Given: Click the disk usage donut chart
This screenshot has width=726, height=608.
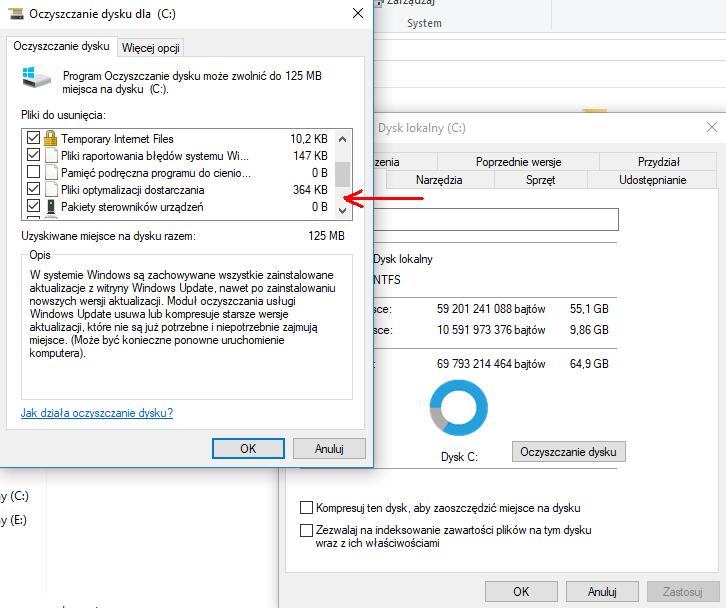Looking at the screenshot, I should pyautogui.click(x=458, y=408).
